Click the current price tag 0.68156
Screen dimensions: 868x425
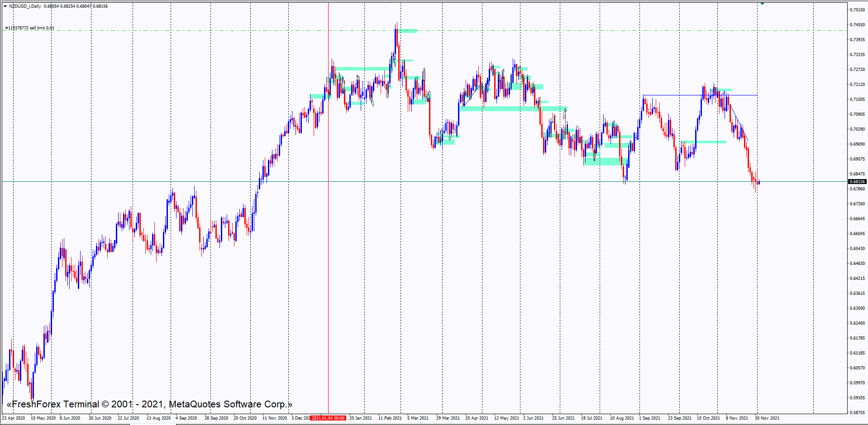tap(857, 182)
